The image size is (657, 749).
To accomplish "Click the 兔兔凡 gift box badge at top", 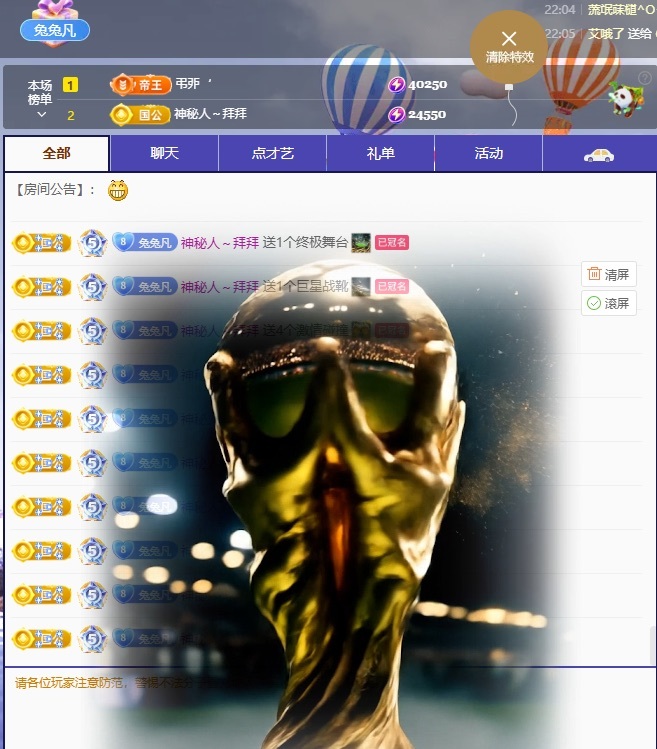I will tap(55, 25).
